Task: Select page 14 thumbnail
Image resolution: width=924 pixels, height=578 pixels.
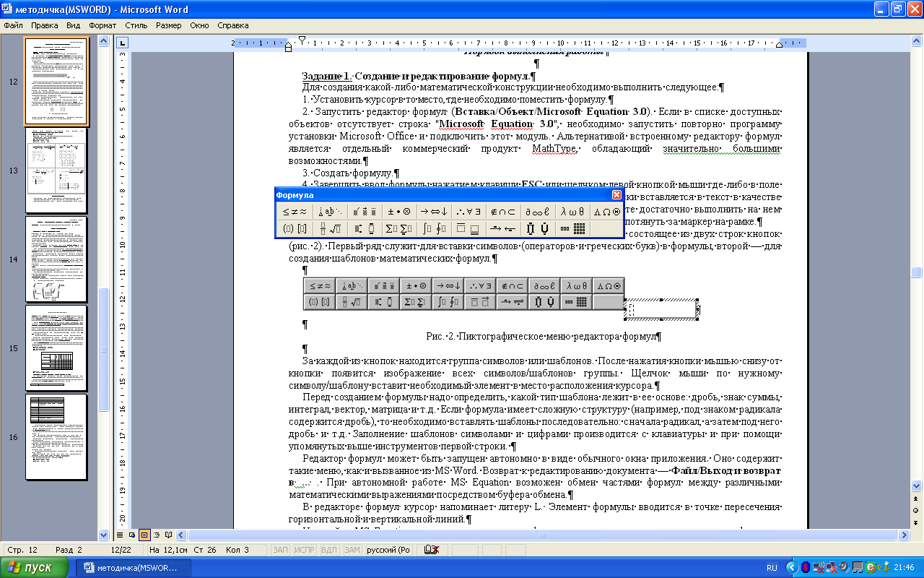Action: [x=56, y=259]
